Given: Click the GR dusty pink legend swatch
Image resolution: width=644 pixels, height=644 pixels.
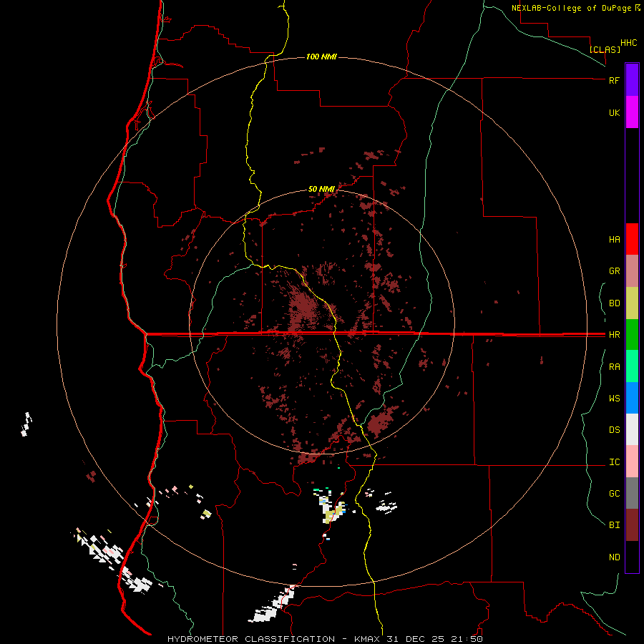Looking at the screenshot, I should (x=632, y=271).
